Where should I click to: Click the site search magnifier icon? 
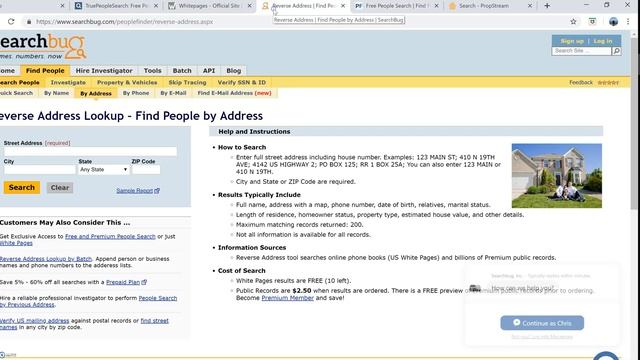(x=616, y=51)
